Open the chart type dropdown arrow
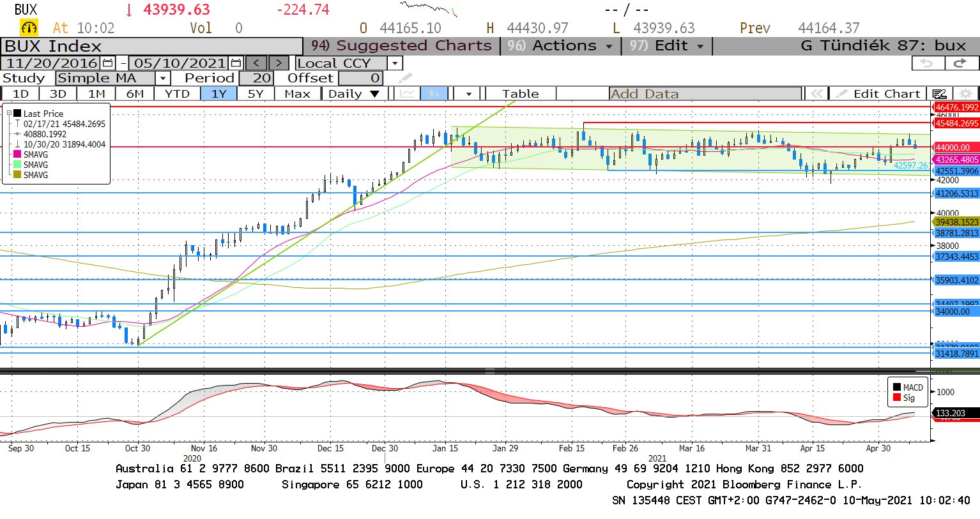980x519 pixels. coord(468,93)
